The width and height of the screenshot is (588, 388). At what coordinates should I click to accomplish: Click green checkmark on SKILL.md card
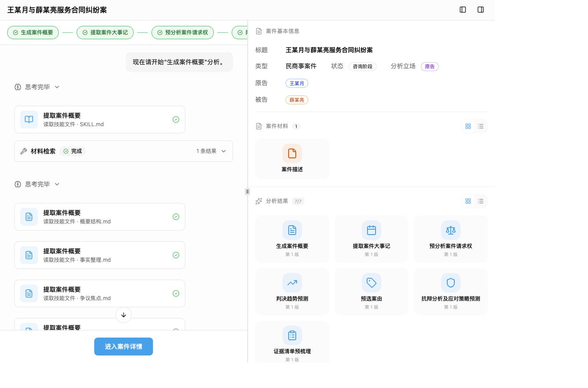pyautogui.click(x=176, y=120)
